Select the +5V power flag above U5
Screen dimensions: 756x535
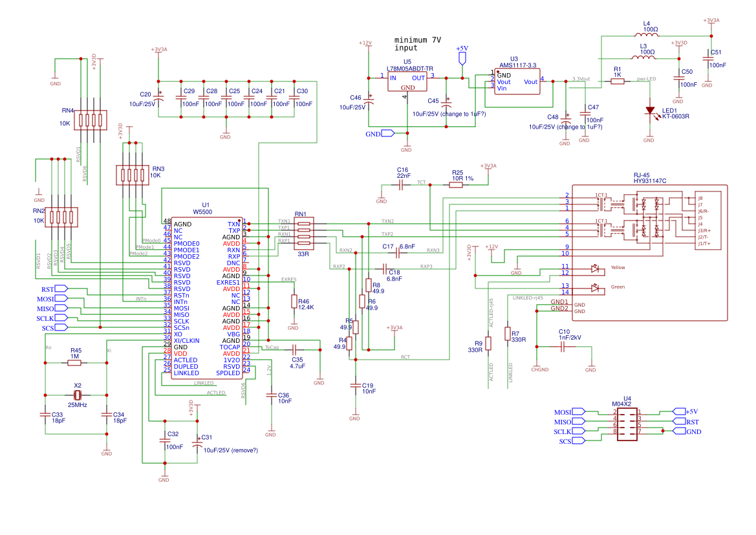click(x=462, y=56)
